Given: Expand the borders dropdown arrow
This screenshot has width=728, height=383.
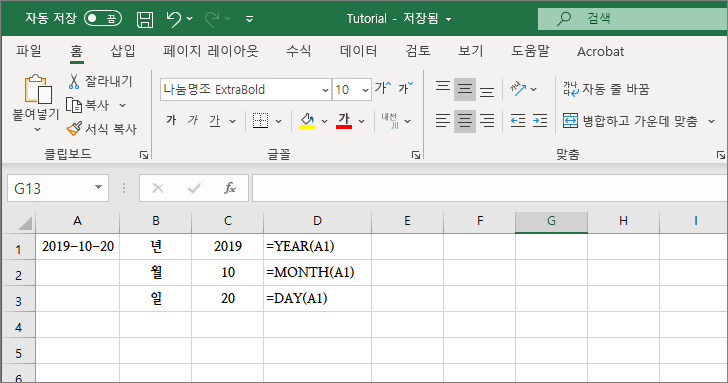Looking at the screenshot, I should [279, 122].
